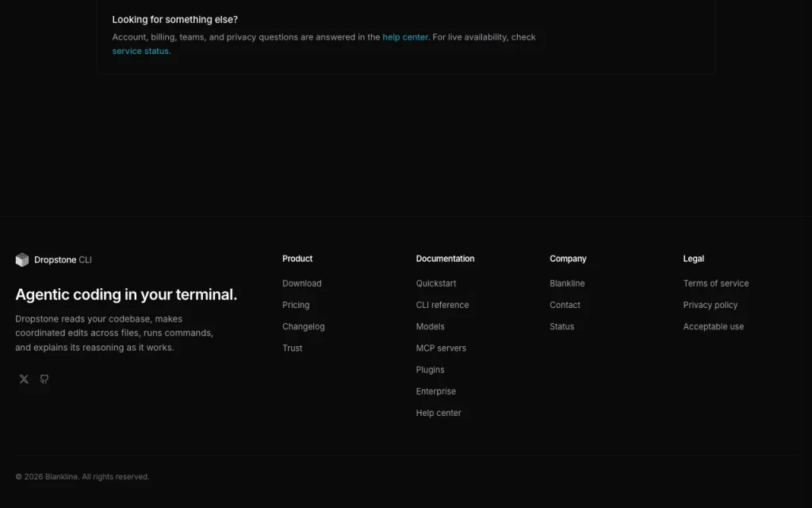This screenshot has height=508, width=812.
Task: View the Changelog footer link
Action: coord(304,326)
